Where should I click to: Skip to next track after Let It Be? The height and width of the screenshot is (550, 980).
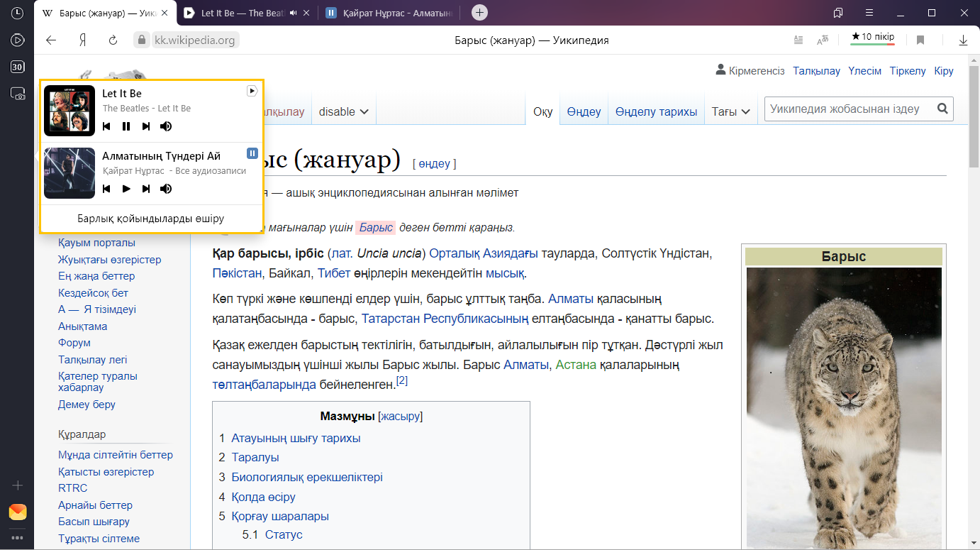click(x=146, y=126)
